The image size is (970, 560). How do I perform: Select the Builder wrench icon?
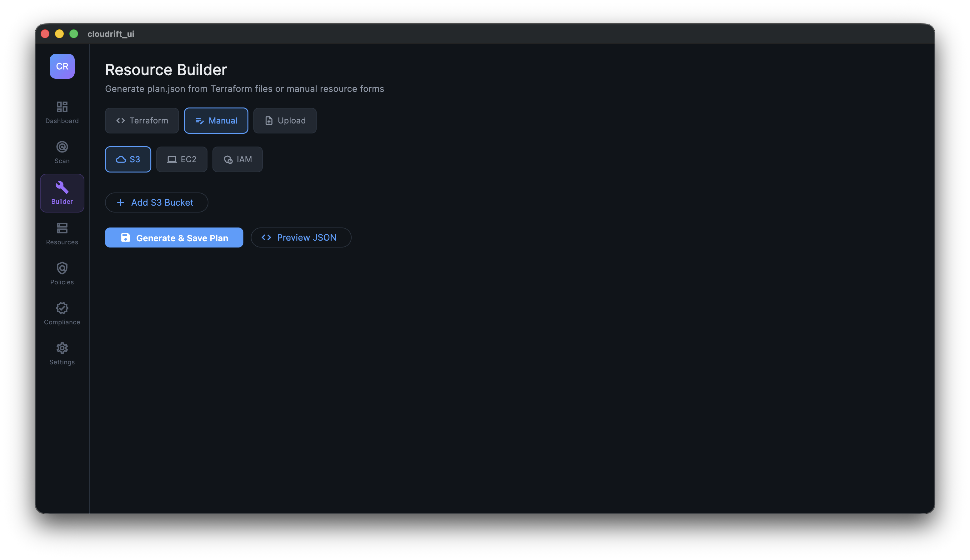pyautogui.click(x=62, y=187)
